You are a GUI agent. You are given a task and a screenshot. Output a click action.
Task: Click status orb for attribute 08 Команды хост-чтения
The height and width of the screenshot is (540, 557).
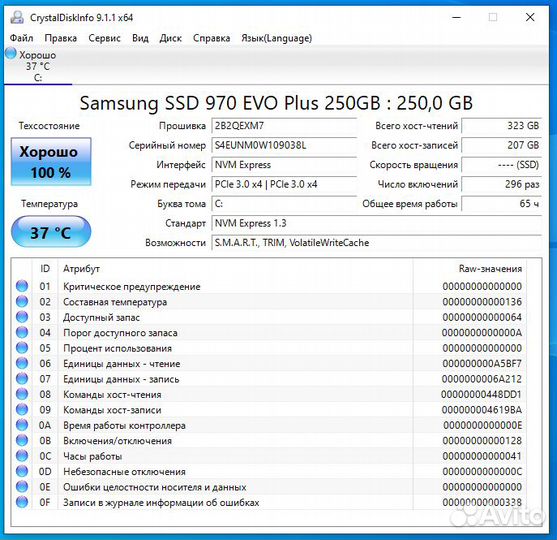[22, 394]
